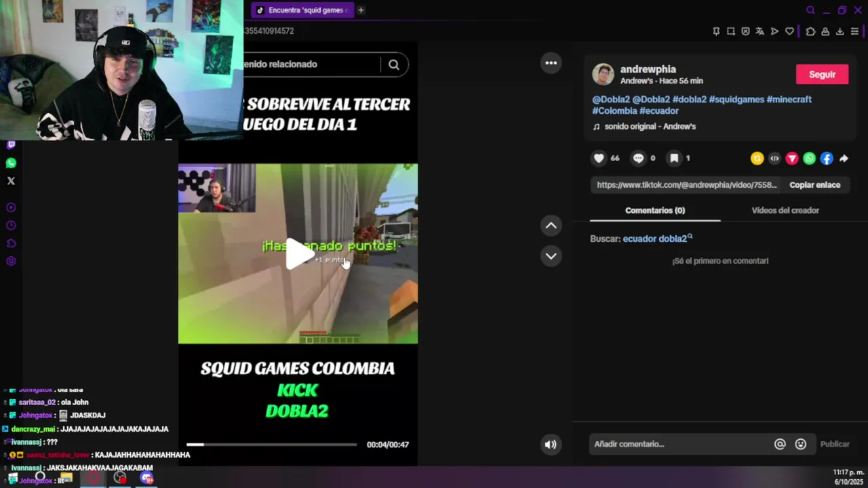Open the sidebar extensions cube icon
The width and height of the screenshot is (868, 488).
[x=11, y=243]
